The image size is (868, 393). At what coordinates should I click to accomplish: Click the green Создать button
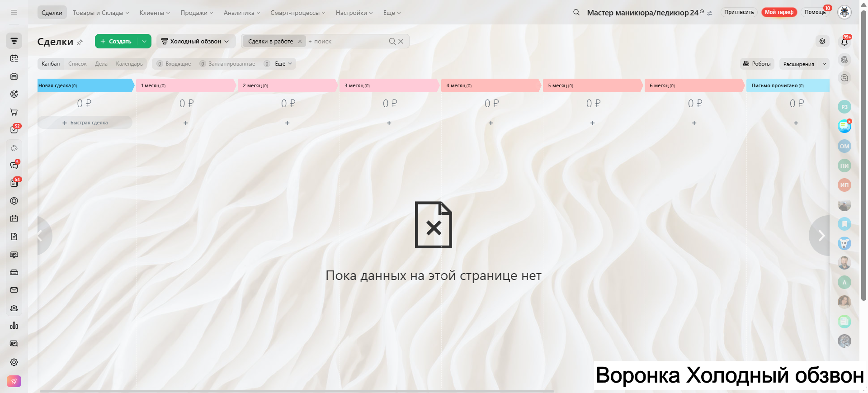[x=116, y=41]
